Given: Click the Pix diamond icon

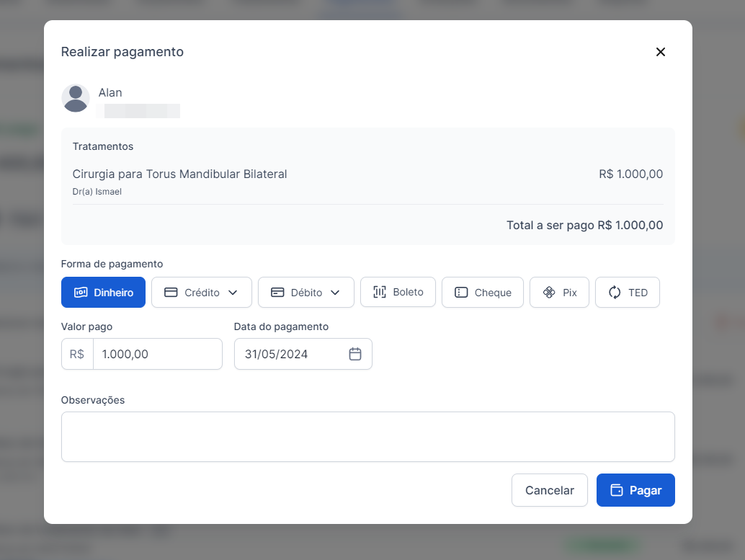Looking at the screenshot, I should pyautogui.click(x=549, y=293).
